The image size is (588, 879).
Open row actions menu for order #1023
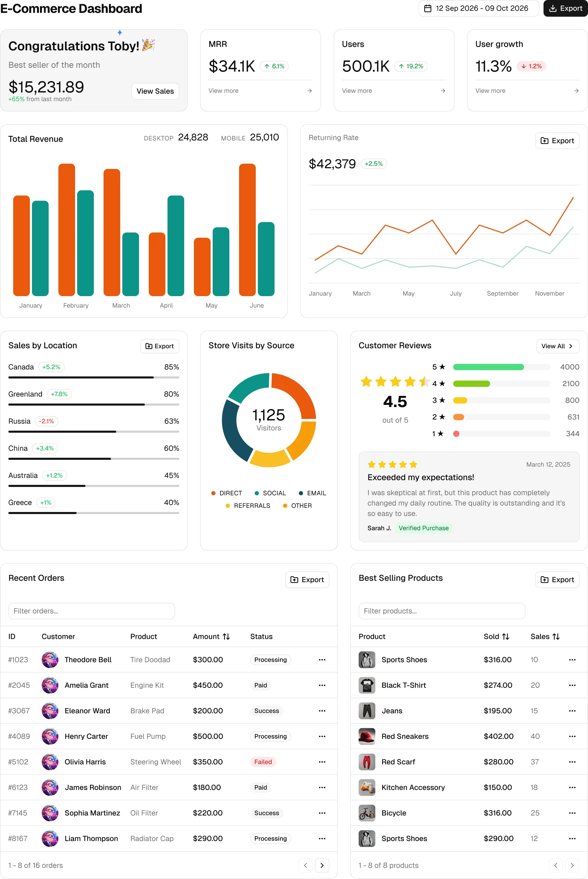(322, 660)
